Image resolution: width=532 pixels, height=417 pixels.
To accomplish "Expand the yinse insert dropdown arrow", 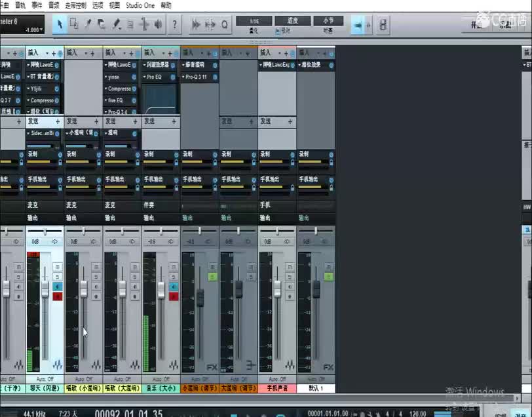I will coord(106,77).
